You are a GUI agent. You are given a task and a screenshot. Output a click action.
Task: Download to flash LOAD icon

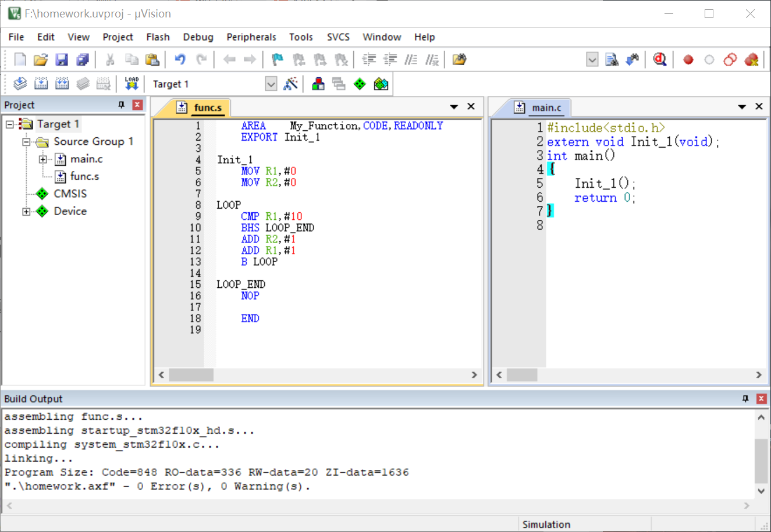point(132,84)
